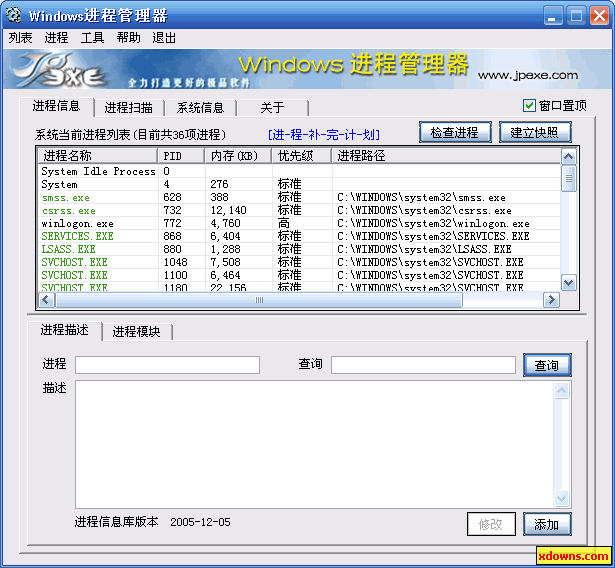Open the 帮助 menu
The height and width of the screenshot is (568, 615).
(x=128, y=38)
